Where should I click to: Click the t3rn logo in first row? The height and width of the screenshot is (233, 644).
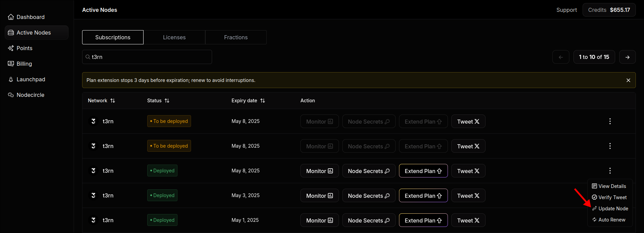pyautogui.click(x=93, y=121)
